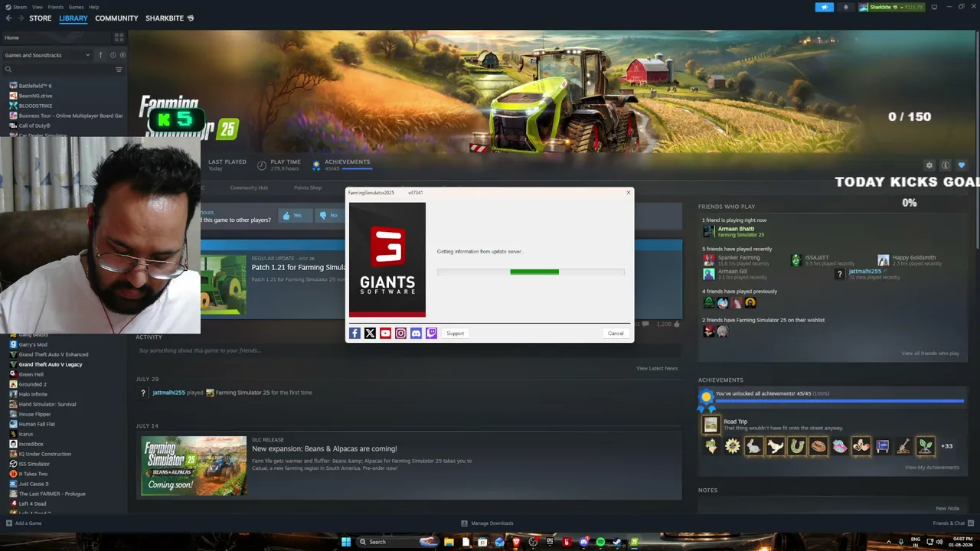Select House Flipper in the library
The width and height of the screenshot is (980, 551).
(34, 414)
